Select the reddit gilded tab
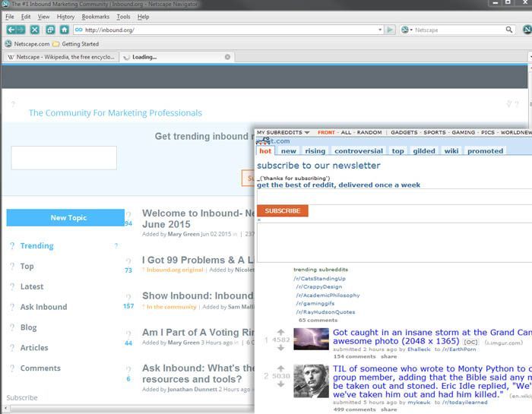 (x=424, y=151)
